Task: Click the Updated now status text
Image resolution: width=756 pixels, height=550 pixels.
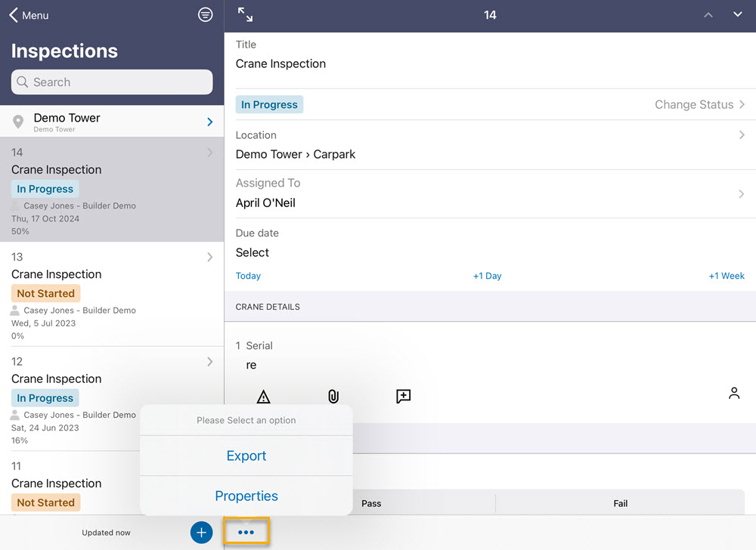Action: point(106,533)
